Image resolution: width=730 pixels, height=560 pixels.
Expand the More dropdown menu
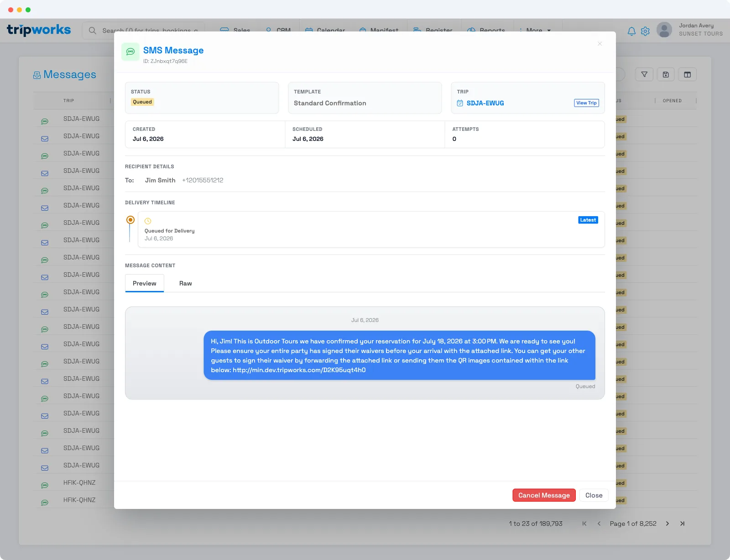(535, 31)
